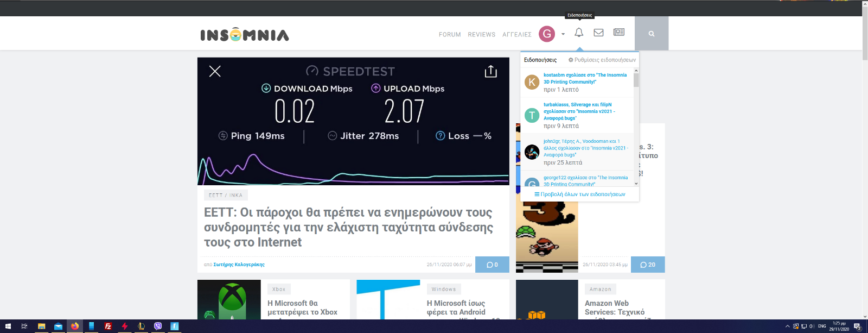Open the network tray icon
Screen dimensions: 868x333
[804, 326]
